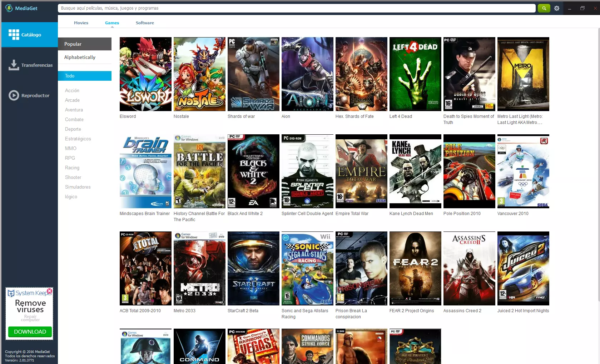Filter games by Shooter genre
Viewport: 600px width, 364px height.
[73, 177]
